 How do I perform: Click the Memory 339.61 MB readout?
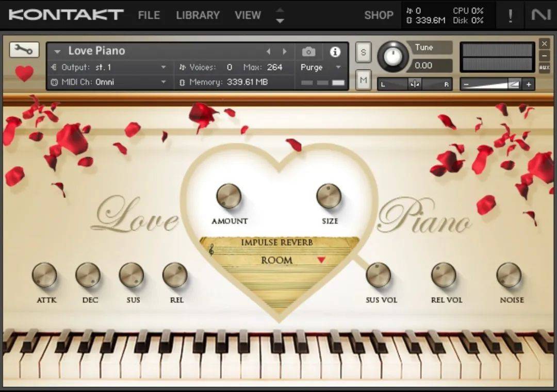[x=247, y=82]
